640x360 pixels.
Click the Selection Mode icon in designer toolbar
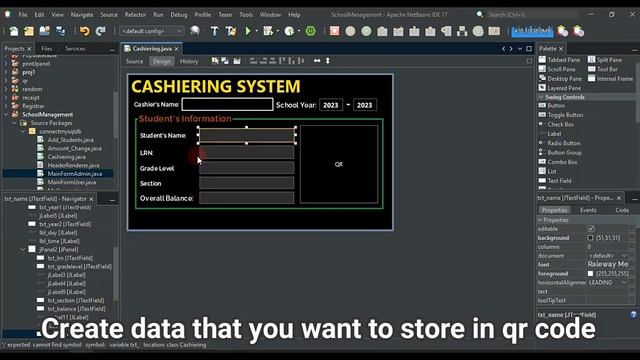215,61
